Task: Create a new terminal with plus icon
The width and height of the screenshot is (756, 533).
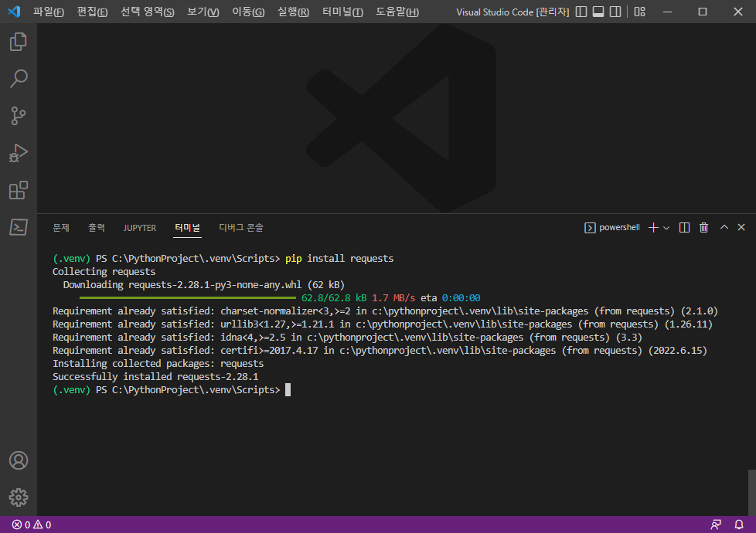Action: pyautogui.click(x=653, y=227)
